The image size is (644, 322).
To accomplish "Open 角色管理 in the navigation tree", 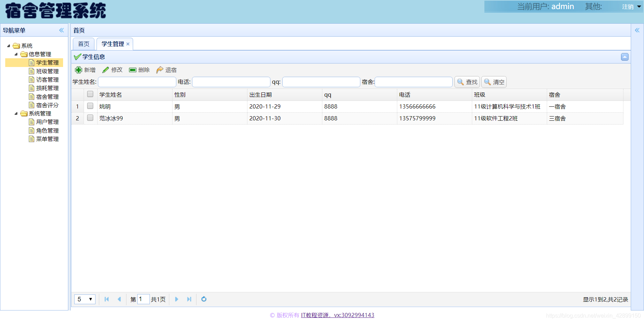I will point(47,130).
